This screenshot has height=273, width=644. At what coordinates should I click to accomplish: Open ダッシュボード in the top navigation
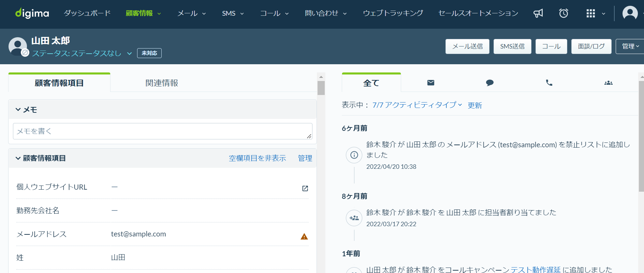coord(87,13)
